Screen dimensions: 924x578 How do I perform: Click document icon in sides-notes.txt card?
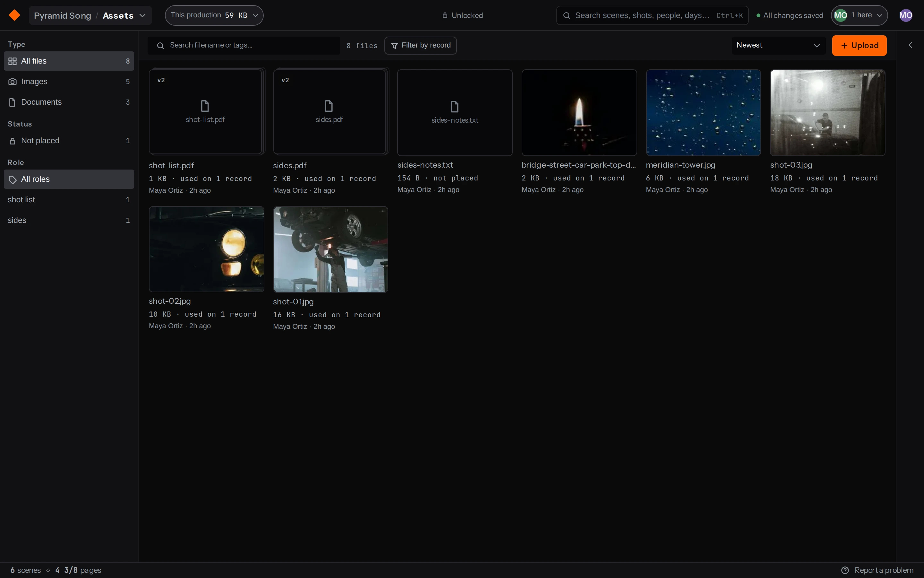454,106
